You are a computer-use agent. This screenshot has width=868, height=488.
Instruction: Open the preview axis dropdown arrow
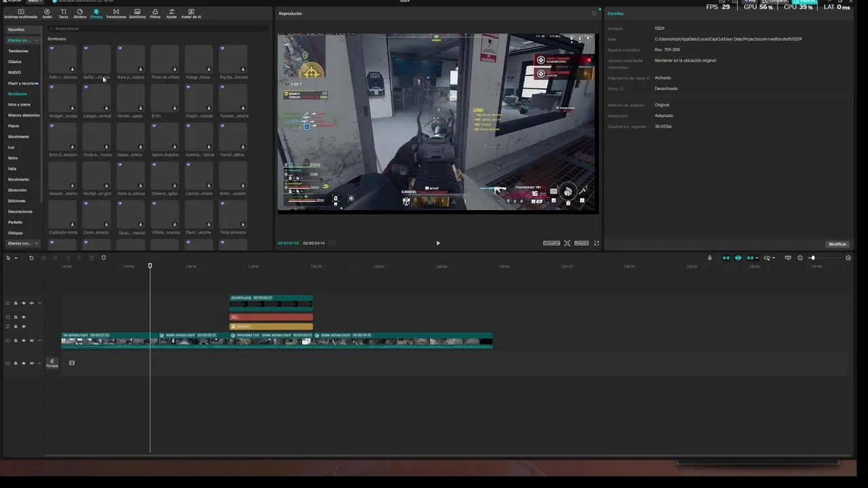click(x=774, y=258)
